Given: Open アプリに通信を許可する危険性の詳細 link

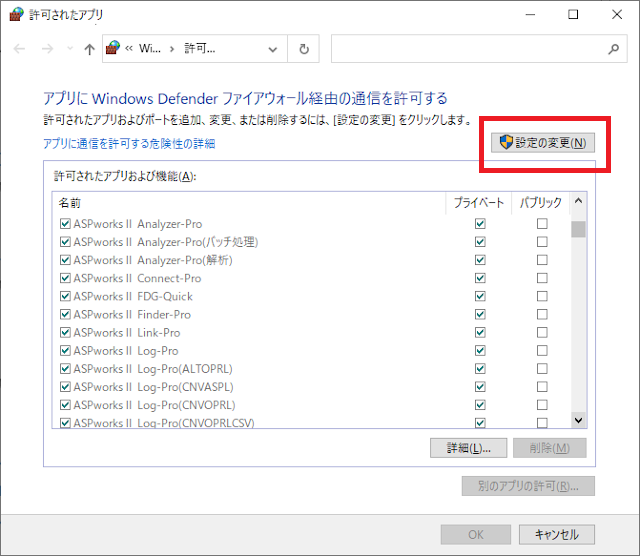Looking at the screenshot, I should coord(129,144).
